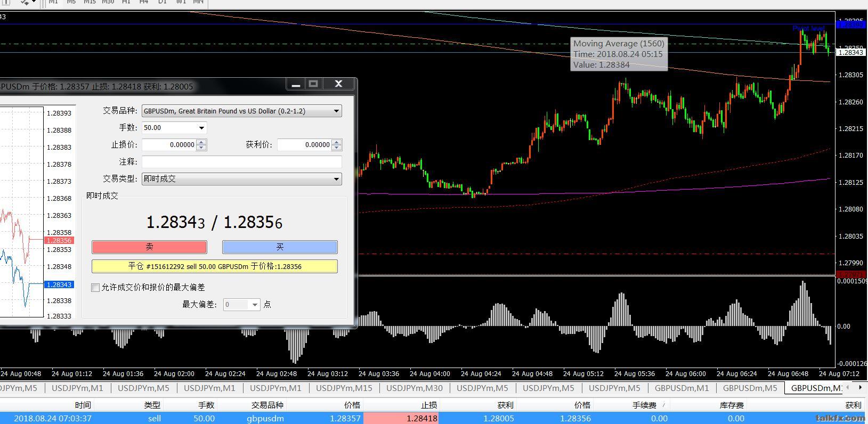This screenshot has height=424, width=868.
Task: Click the blue 1.28343 bid label in tick chart
Action: 59,285
